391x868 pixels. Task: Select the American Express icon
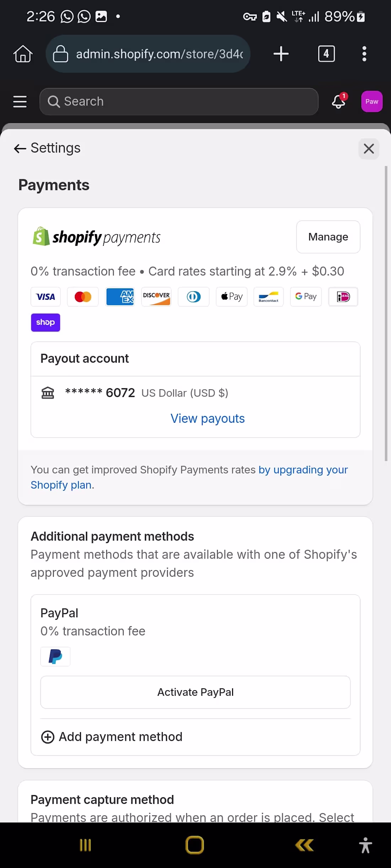[120, 297]
